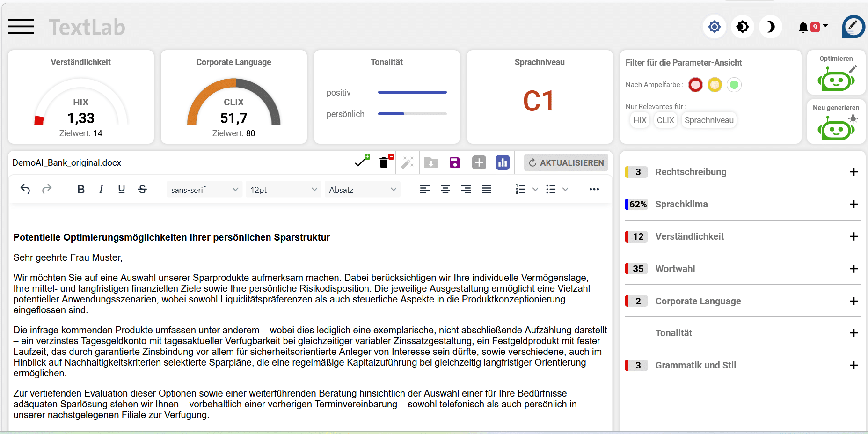Viewport: 868px width, 434px height.
Task: Open numbered list style dropdown arrow
Action: [x=535, y=189]
